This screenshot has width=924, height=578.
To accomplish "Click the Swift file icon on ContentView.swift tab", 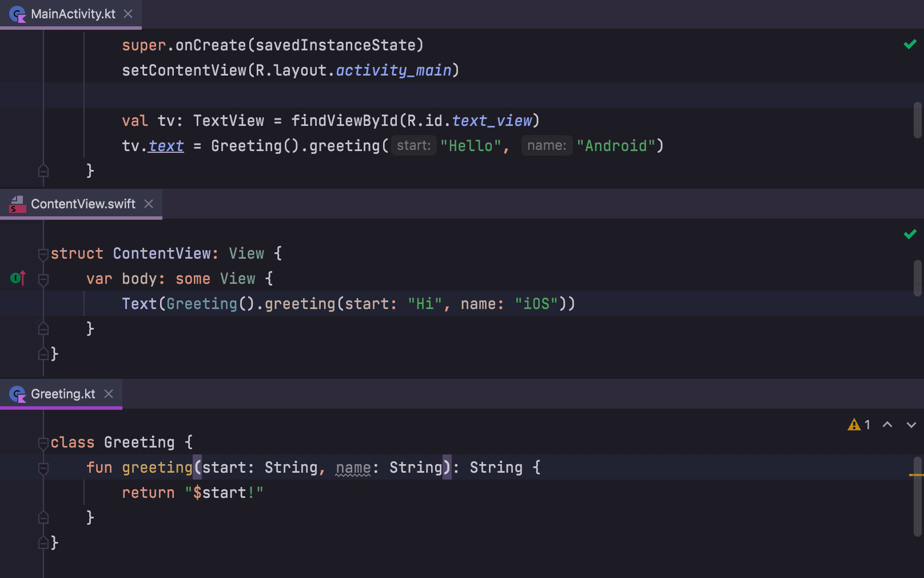I will tap(18, 204).
